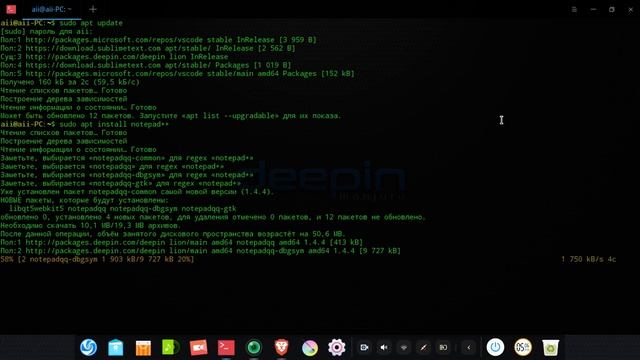Open the power shutdown button in dock
The width and height of the screenshot is (640, 360).
pyautogui.click(x=495, y=347)
